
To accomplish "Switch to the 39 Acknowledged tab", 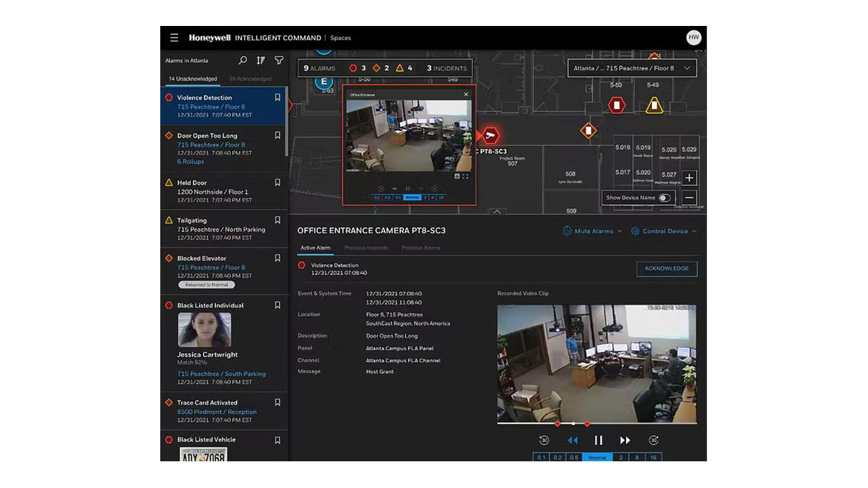I will [x=250, y=79].
